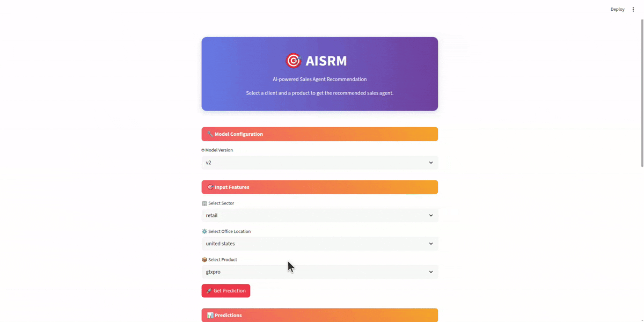Image resolution: width=644 pixels, height=322 pixels.
Task: Click the Deploy button
Action: 617,9
